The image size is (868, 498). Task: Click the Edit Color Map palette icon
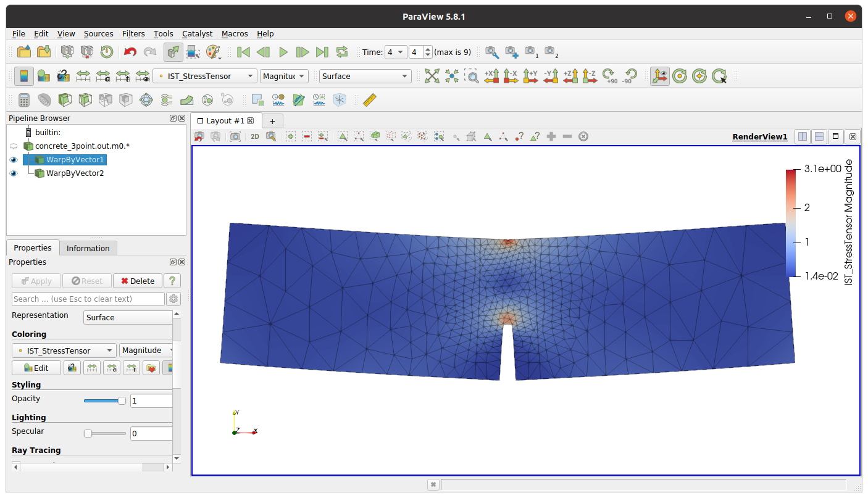pyautogui.click(x=44, y=76)
